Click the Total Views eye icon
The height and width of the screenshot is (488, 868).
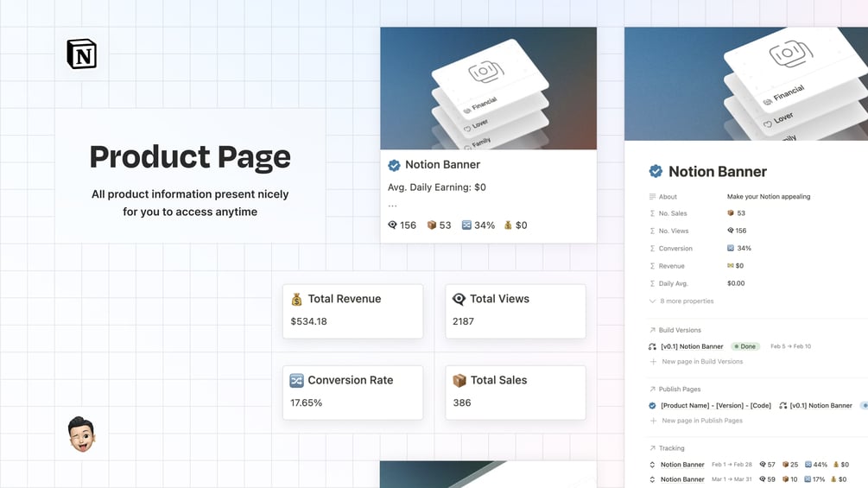coord(459,299)
